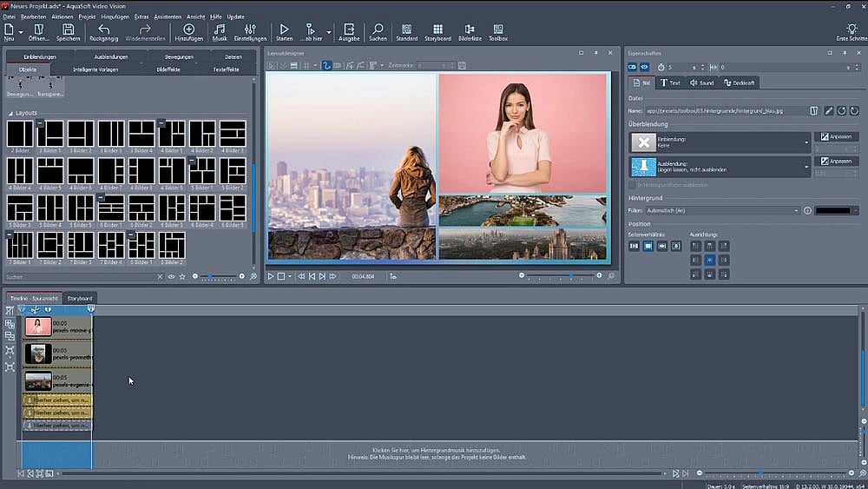Toggle the eye filter beside toolbox search
Viewport: 868px width, 489px height.
pos(171,277)
